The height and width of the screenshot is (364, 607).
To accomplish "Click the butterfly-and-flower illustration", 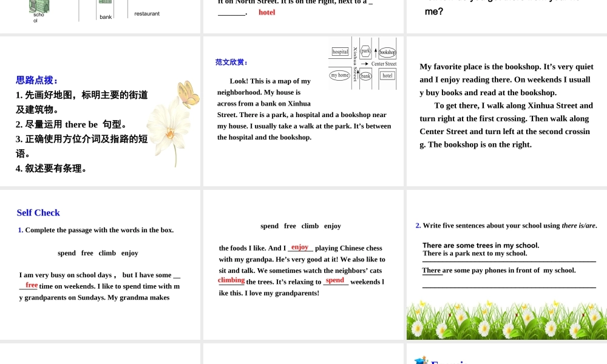I will [173, 124].
